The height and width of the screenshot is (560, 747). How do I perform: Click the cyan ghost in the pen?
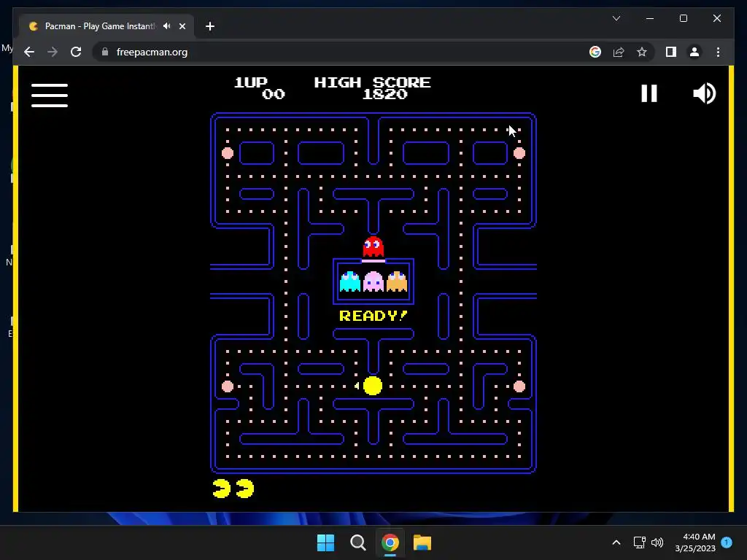tap(349, 281)
